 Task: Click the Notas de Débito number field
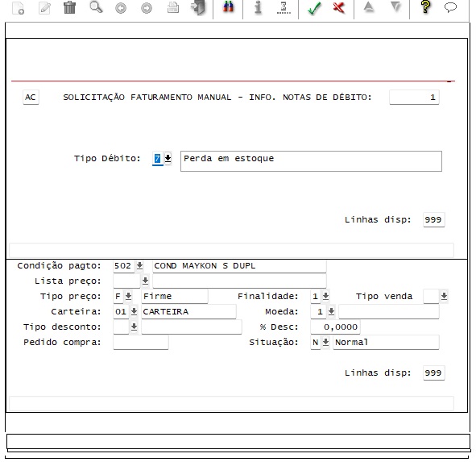414,98
